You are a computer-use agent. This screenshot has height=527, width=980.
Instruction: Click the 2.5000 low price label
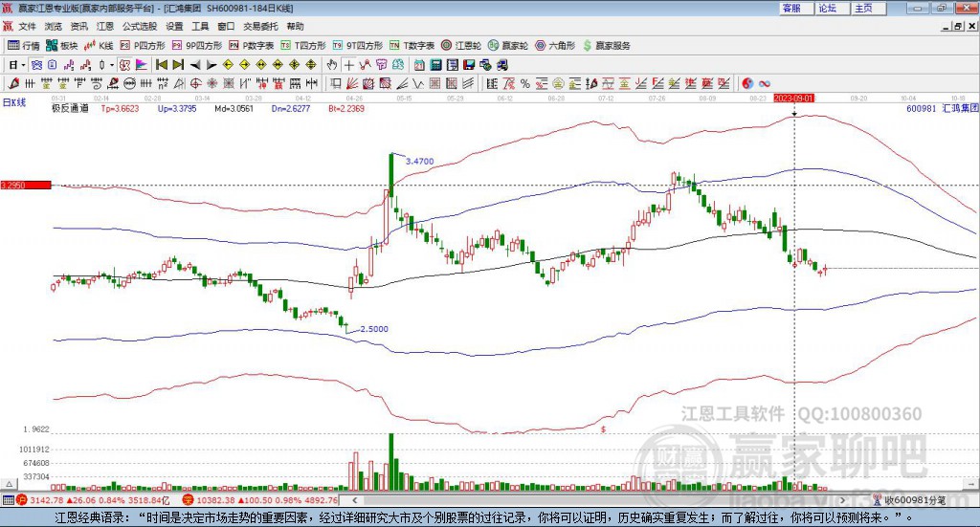coord(374,329)
